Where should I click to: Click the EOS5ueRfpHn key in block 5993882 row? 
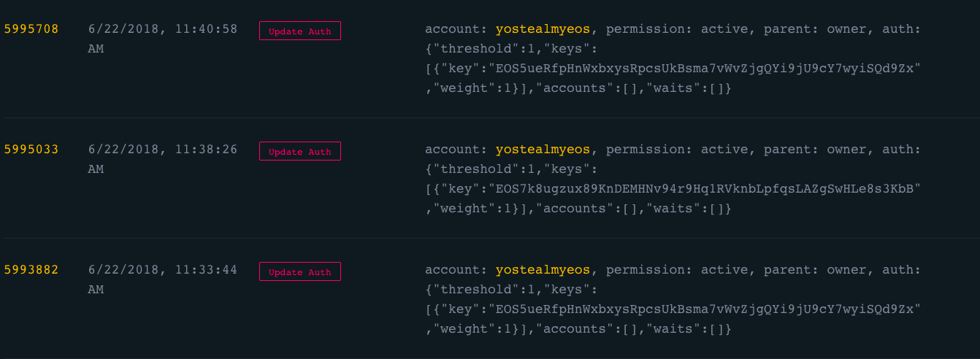(x=705, y=309)
